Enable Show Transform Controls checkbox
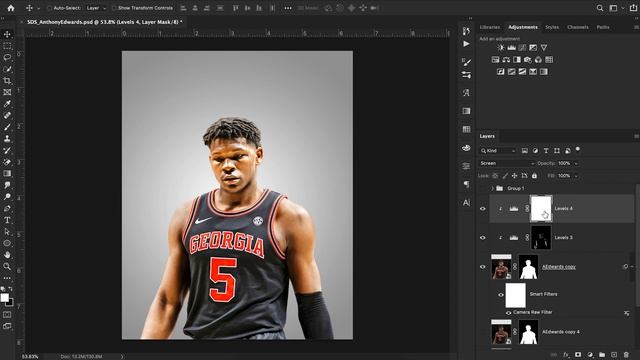640x360 pixels. (114, 8)
